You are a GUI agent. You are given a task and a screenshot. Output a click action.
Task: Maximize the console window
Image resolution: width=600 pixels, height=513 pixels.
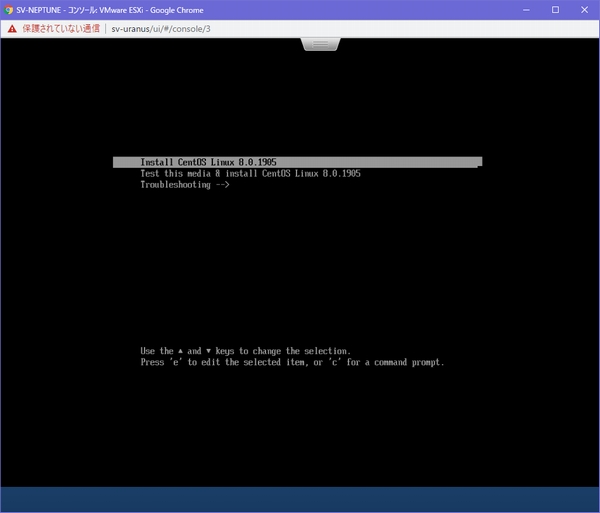[555, 10]
